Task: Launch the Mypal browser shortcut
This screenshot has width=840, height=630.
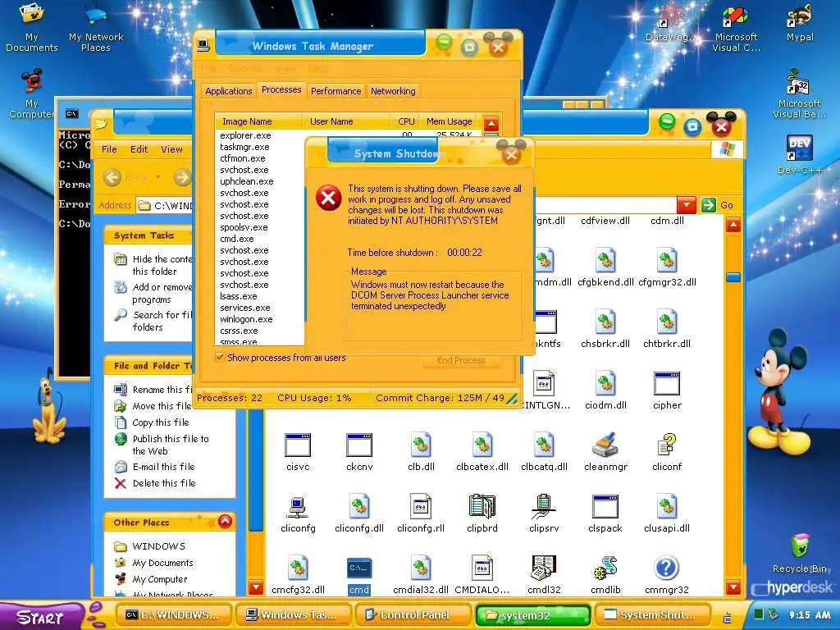Action: pos(799,22)
